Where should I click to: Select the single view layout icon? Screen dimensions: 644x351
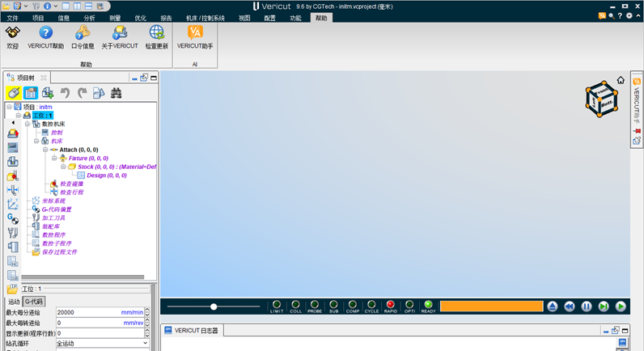66,6
